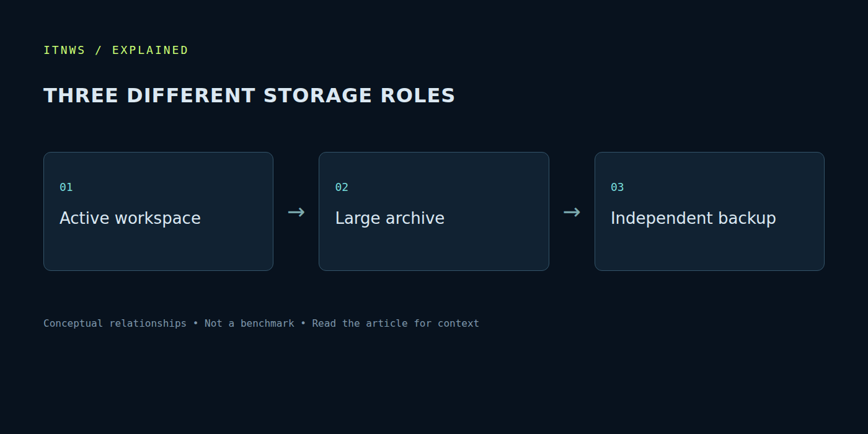Click the "ITNWS / EXPLAINED" label
Image resolution: width=868 pixels, height=434 pixels.
[116, 50]
